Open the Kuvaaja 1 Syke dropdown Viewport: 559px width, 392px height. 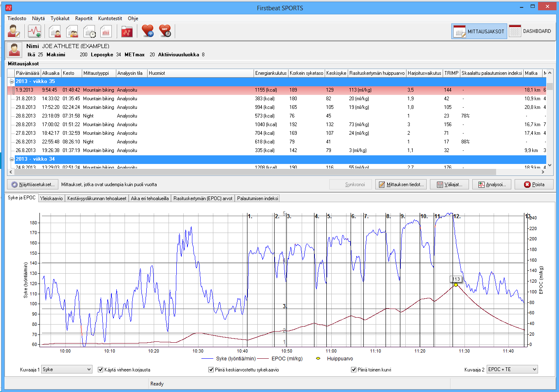pos(67,369)
